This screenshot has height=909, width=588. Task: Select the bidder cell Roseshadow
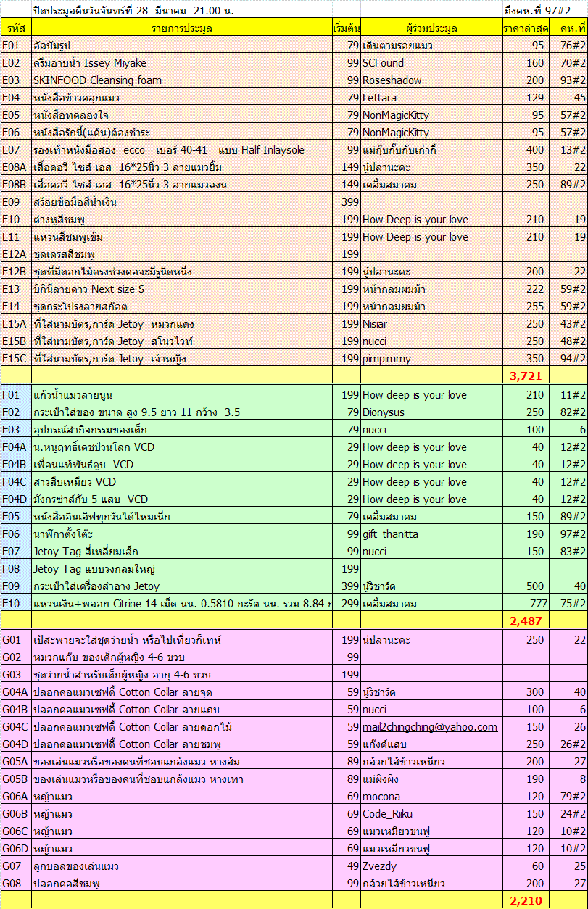pos(431,80)
